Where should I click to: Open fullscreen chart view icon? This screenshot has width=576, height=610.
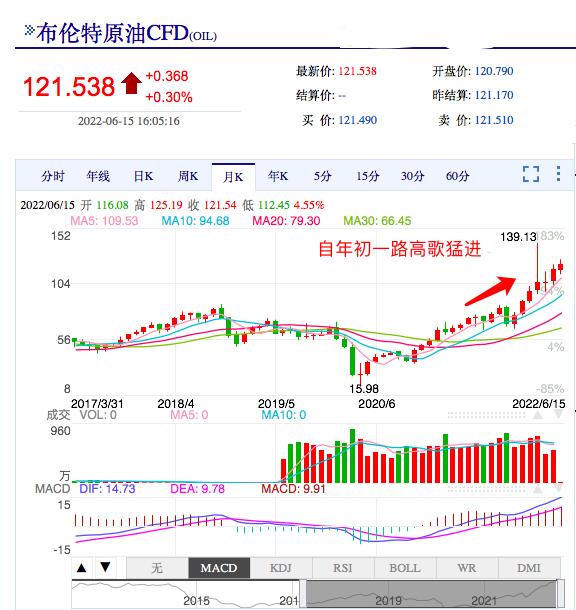[x=530, y=174]
